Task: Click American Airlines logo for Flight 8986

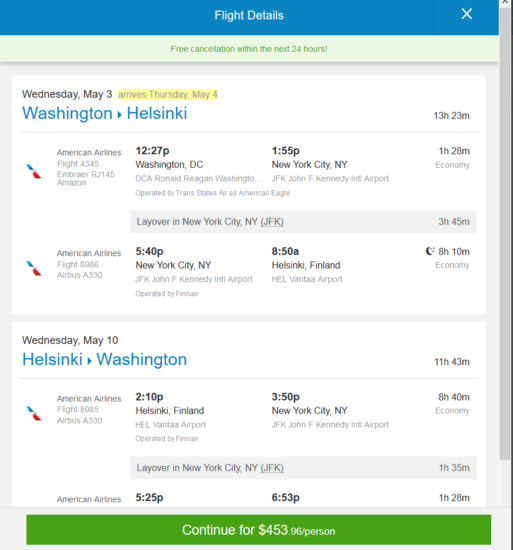Action: point(34,268)
